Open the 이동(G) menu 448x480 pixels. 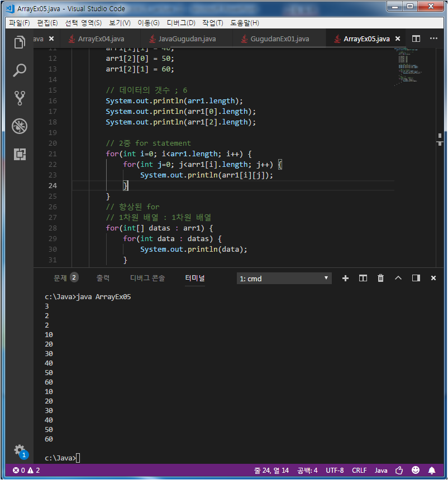[x=149, y=23]
